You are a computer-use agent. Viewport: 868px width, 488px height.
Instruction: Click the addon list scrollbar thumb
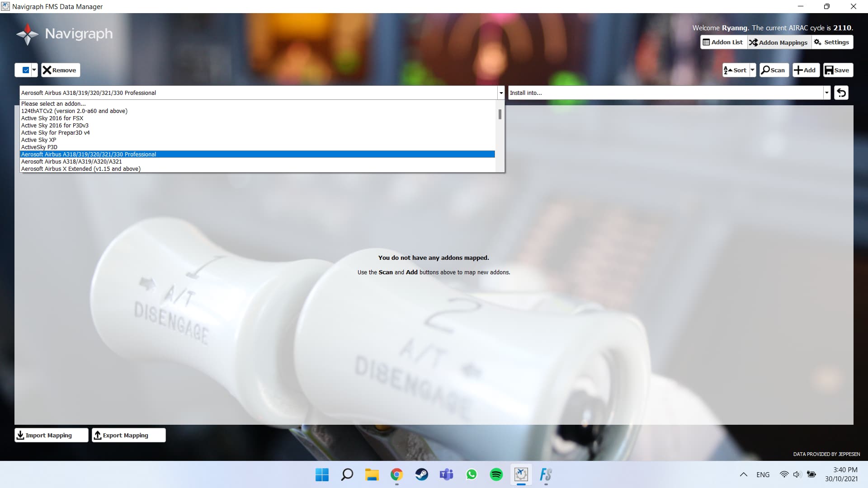click(500, 114)
